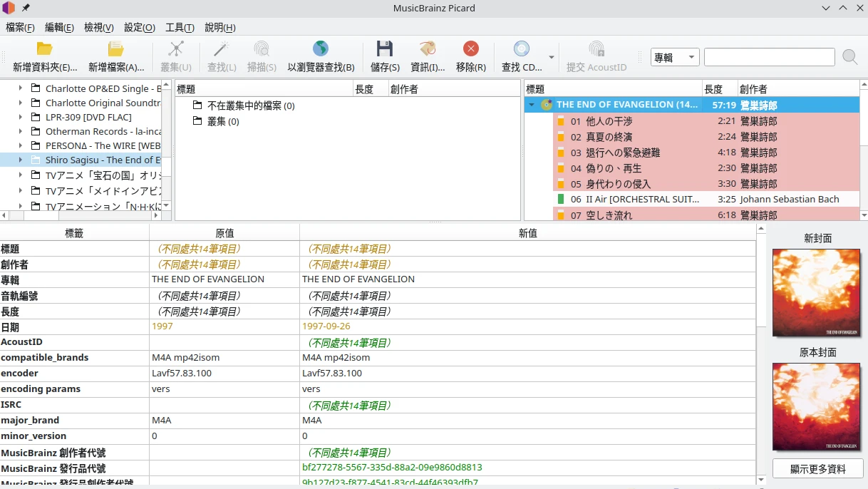Image resolution: width=868 pixels, height=489 pixels.
Task: Click the 顯示更多資料 button
Action: pos(817,469)
